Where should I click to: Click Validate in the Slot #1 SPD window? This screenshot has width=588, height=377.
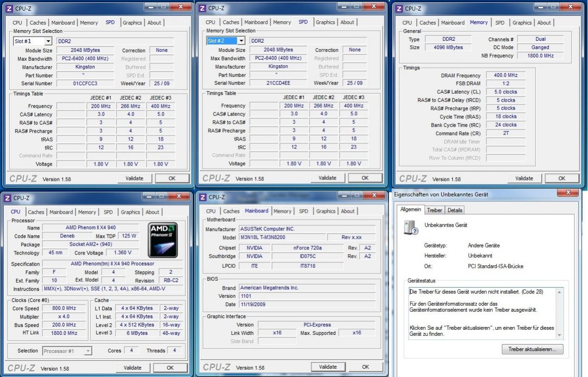(134, 178)
